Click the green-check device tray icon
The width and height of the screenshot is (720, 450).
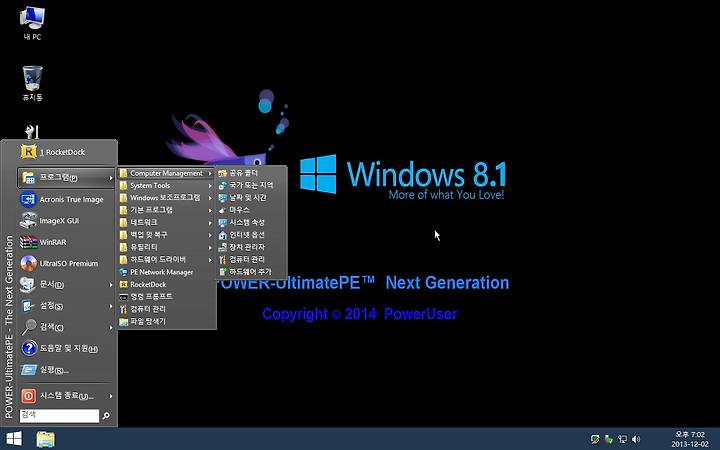point(609,439)
